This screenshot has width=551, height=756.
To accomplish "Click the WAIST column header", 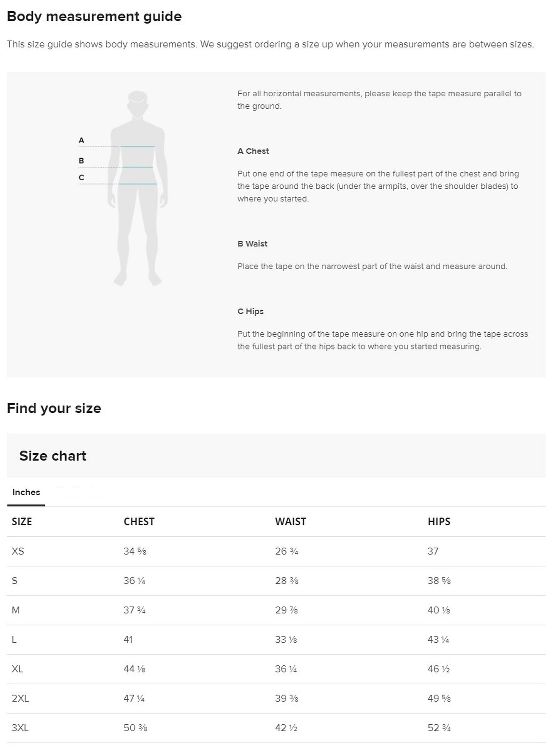I will click(290, 521).
